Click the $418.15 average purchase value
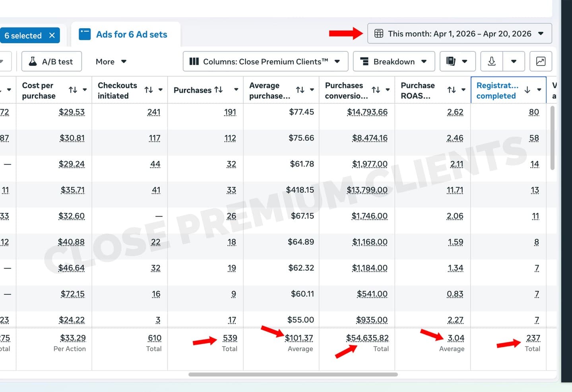The width and height of the screenshot is (572, 392). 300,190
